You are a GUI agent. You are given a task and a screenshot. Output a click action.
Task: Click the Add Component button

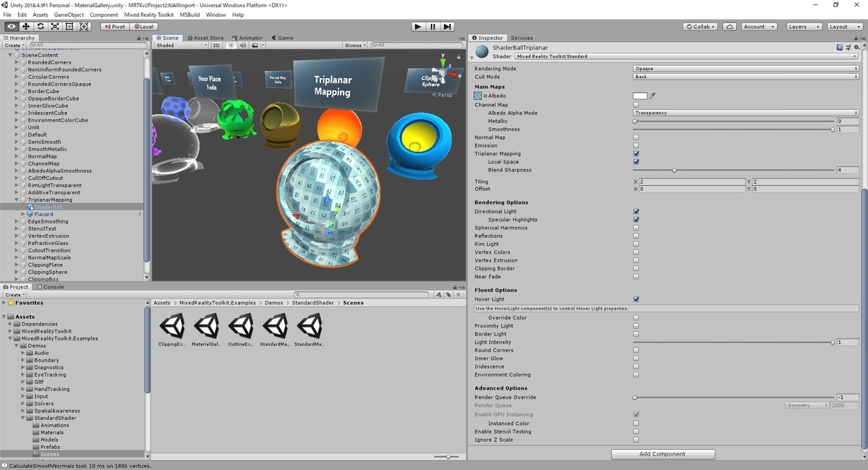click(x=663, y=454)
